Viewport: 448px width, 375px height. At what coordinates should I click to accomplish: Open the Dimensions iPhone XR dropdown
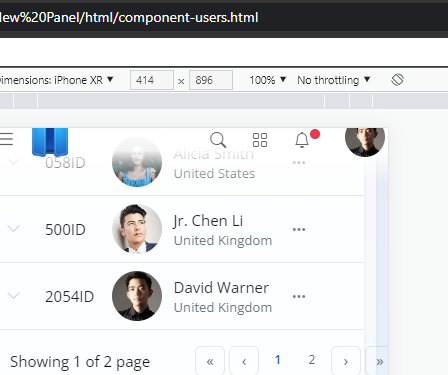57,80
